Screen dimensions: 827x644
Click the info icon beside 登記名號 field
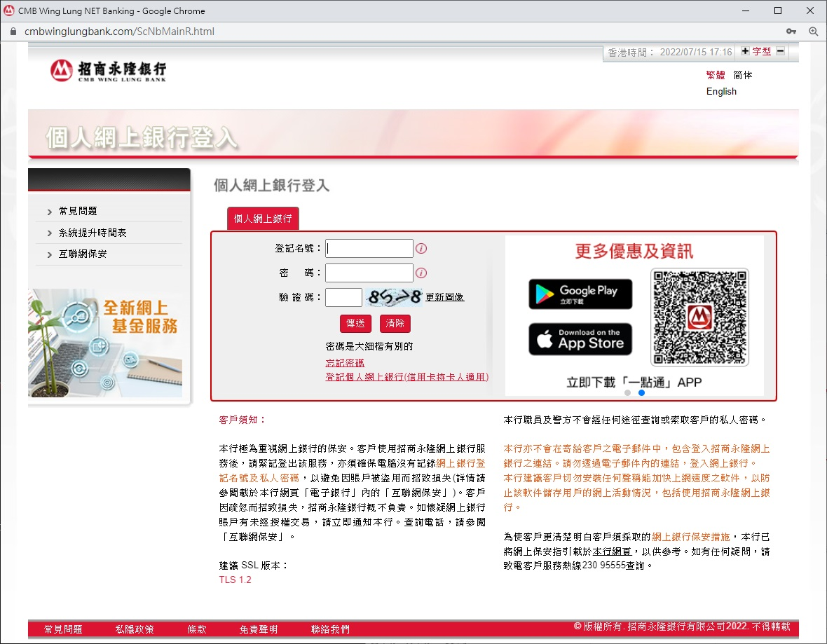pyautogui.click(x=421, y=249)
